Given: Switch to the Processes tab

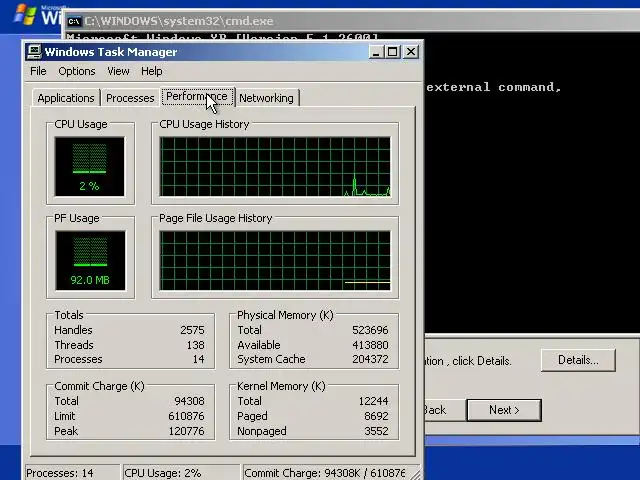Looking at the screenshot, I should point(130,98).
